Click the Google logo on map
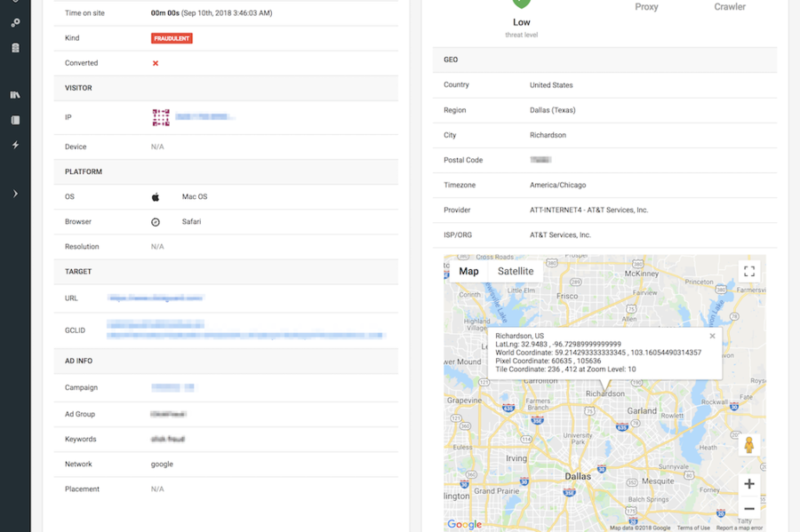 tap(464, 525)
